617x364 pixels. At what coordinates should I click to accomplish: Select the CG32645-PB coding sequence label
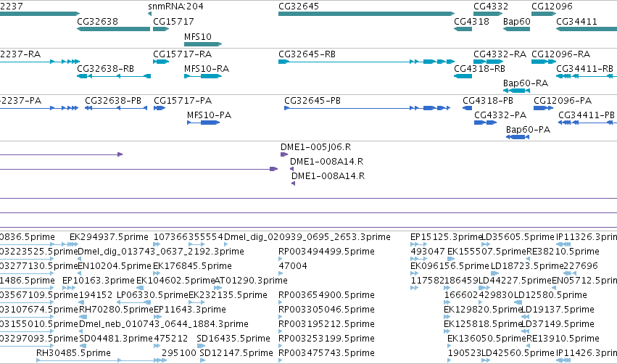pyautogui.click(x=312, y=100)
